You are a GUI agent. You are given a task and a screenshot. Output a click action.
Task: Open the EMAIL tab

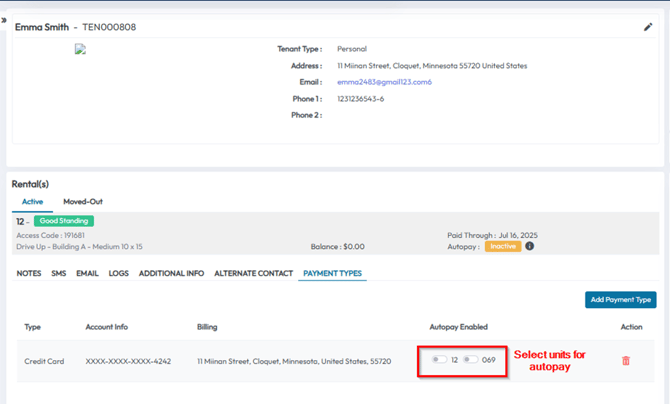[87, 273]
